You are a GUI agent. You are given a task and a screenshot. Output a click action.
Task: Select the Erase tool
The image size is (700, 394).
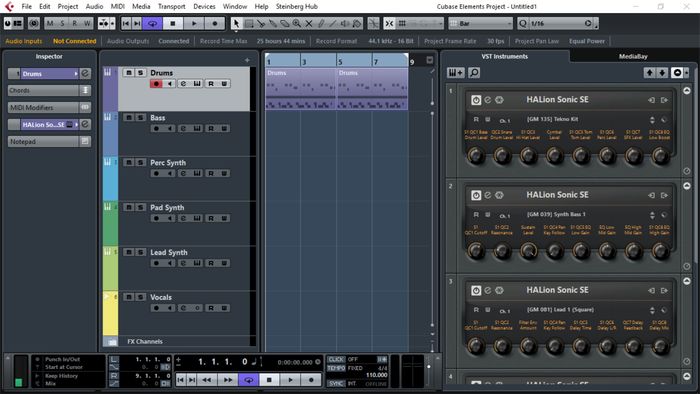click(284, 23)
